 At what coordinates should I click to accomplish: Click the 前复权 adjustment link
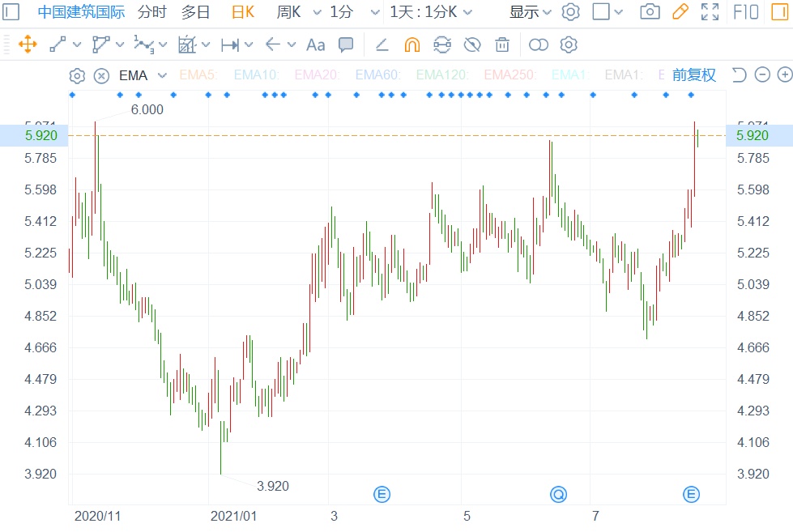[x=694, y=75]
